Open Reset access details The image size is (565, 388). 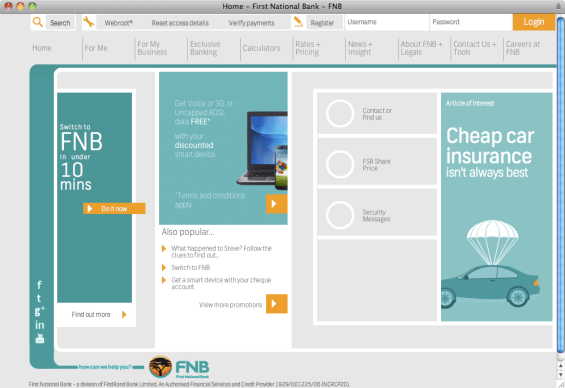(x=180, y=23)
